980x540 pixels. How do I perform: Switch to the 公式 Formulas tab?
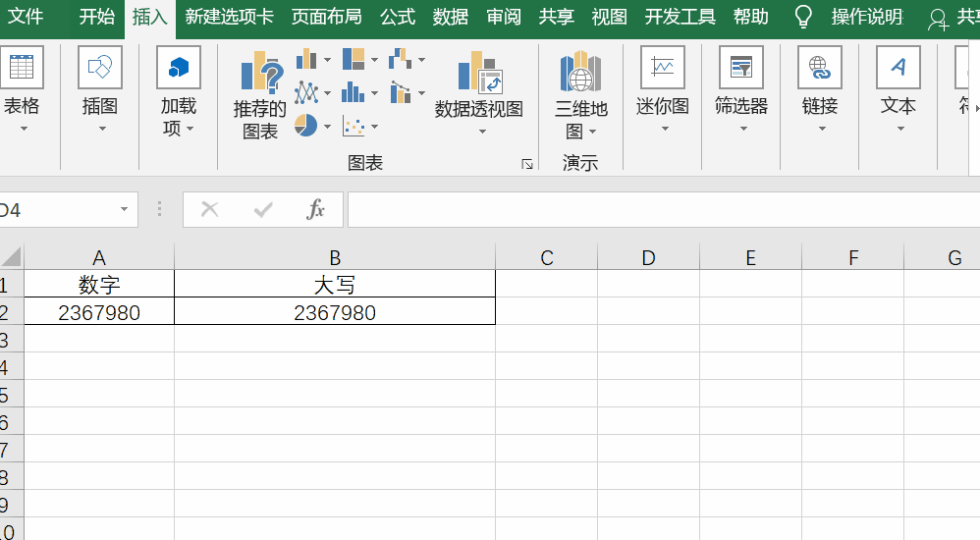[x=398, y=17]
